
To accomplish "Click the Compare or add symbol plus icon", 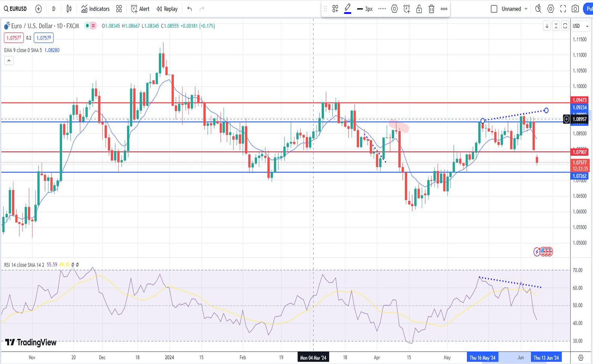I will coord(39,9).
